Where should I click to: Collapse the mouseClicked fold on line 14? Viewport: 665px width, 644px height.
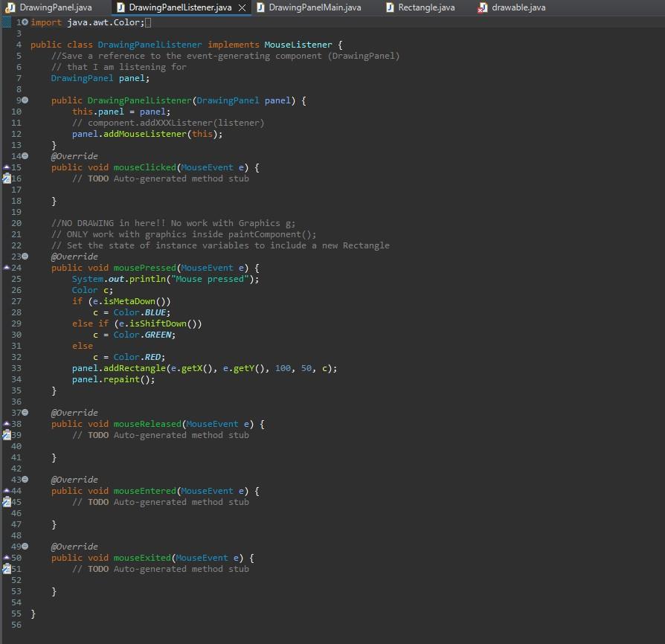25,156
